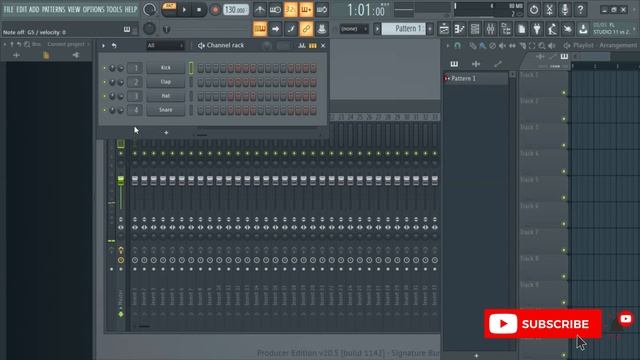Click the question mark help icon
Viewport: 640px width, 360px height.
tap(580, 9)
